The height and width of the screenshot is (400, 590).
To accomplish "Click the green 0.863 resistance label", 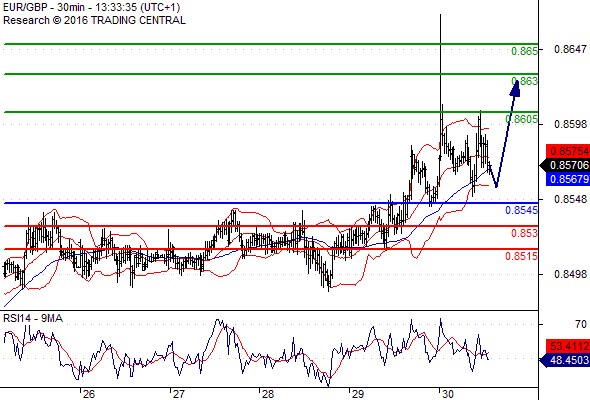I will [x=524, y=81].
